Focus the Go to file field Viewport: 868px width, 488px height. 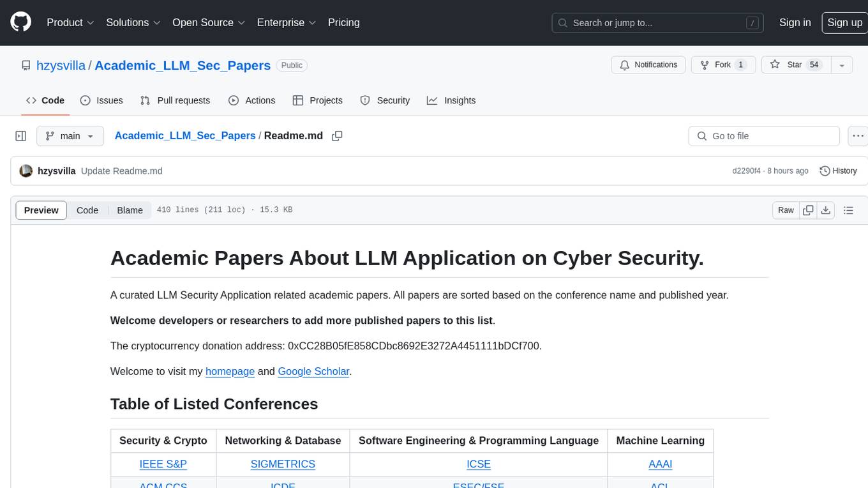[x=764, y=136]
